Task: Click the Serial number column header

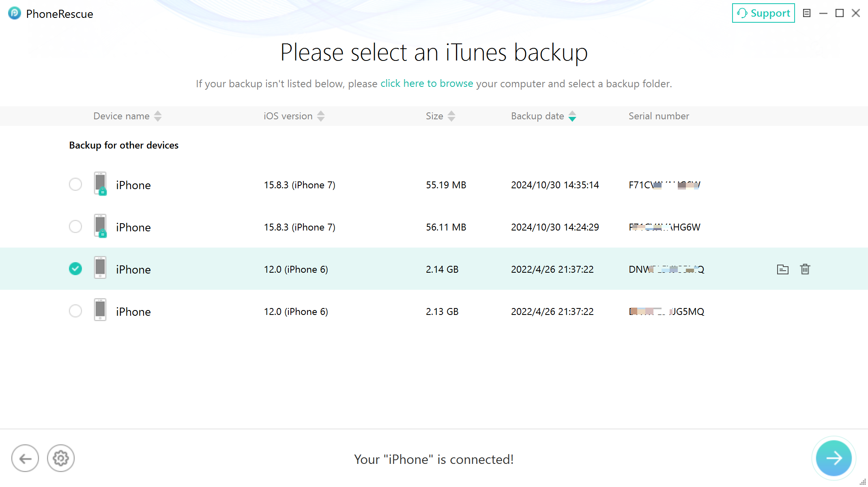Action: [x=658, y=116]
